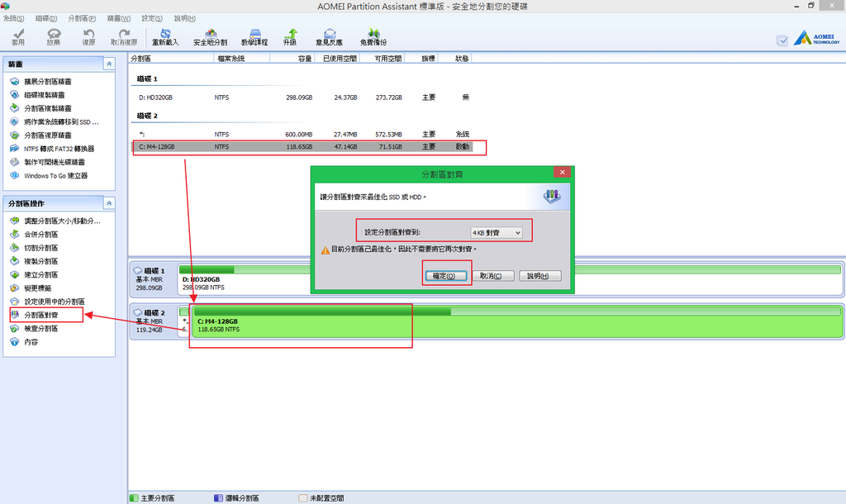
Task: Confirm with the 確定(O) button
Action: (x=445, y=276)
